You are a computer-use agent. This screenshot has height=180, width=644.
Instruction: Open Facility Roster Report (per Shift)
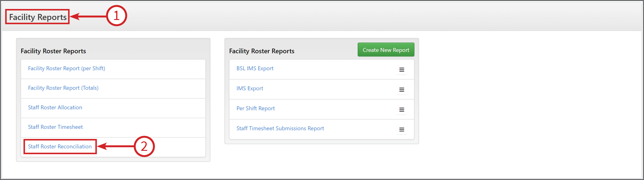pyautogui.click(x=66, y=68)
